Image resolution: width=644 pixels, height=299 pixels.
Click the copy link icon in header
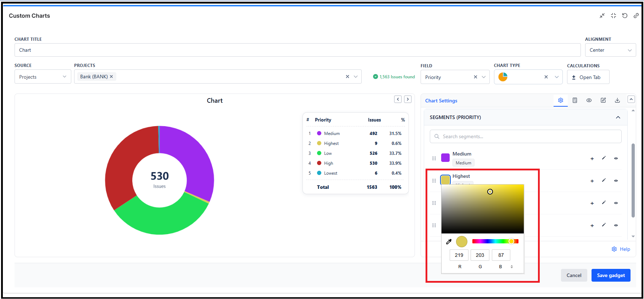point(636,16)
